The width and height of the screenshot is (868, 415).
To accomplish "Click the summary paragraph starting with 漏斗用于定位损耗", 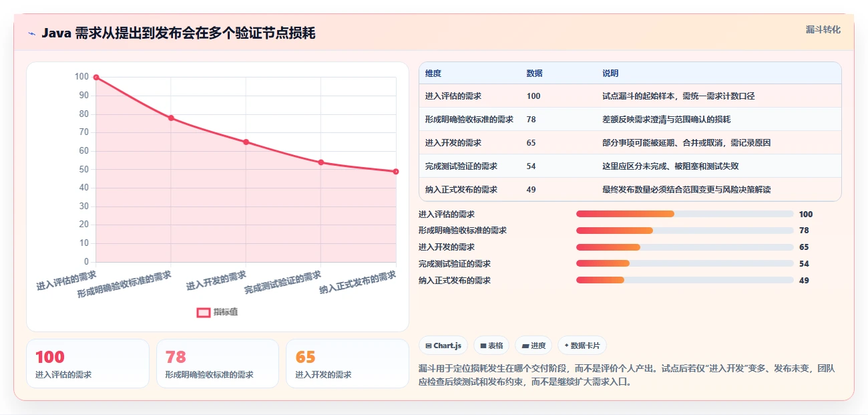I will pos(626,376).
